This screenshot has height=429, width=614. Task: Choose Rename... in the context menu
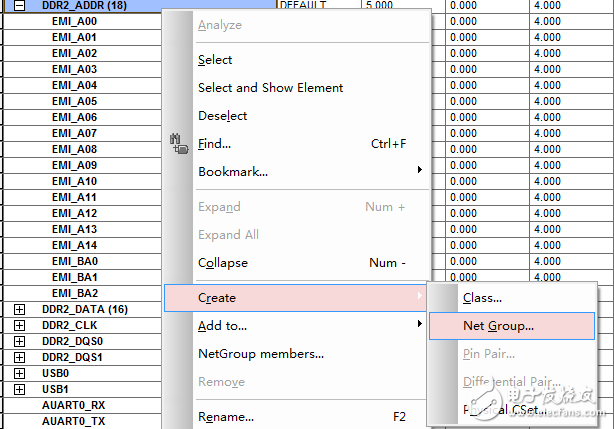[226, 417]
